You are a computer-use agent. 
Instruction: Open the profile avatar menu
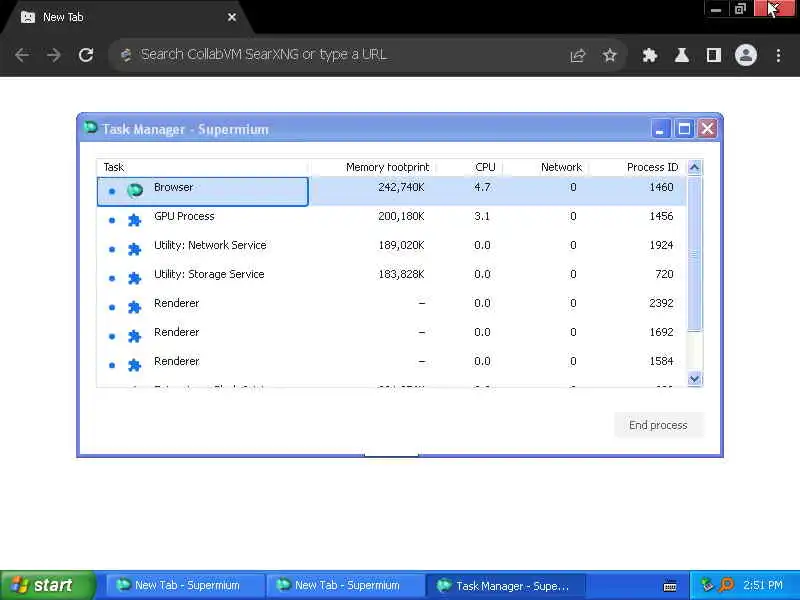pos(746,55)
